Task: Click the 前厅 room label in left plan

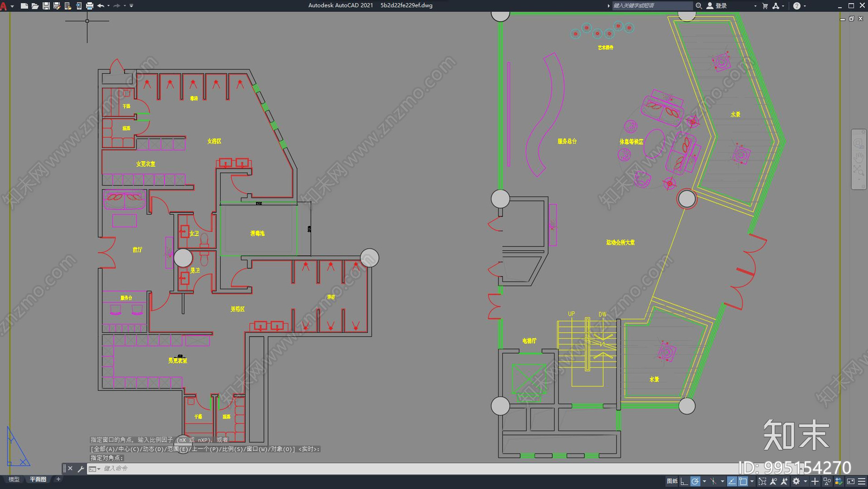Action: (137, 250)
